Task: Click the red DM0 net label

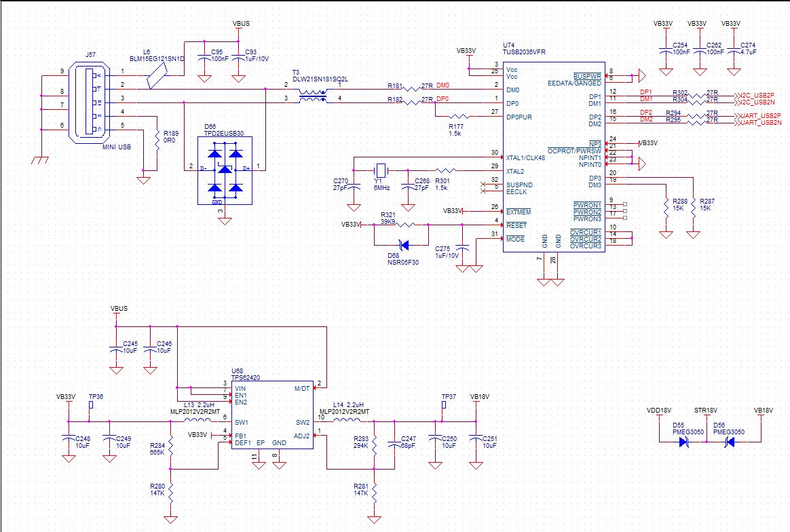Action: [x=443, y=85]
